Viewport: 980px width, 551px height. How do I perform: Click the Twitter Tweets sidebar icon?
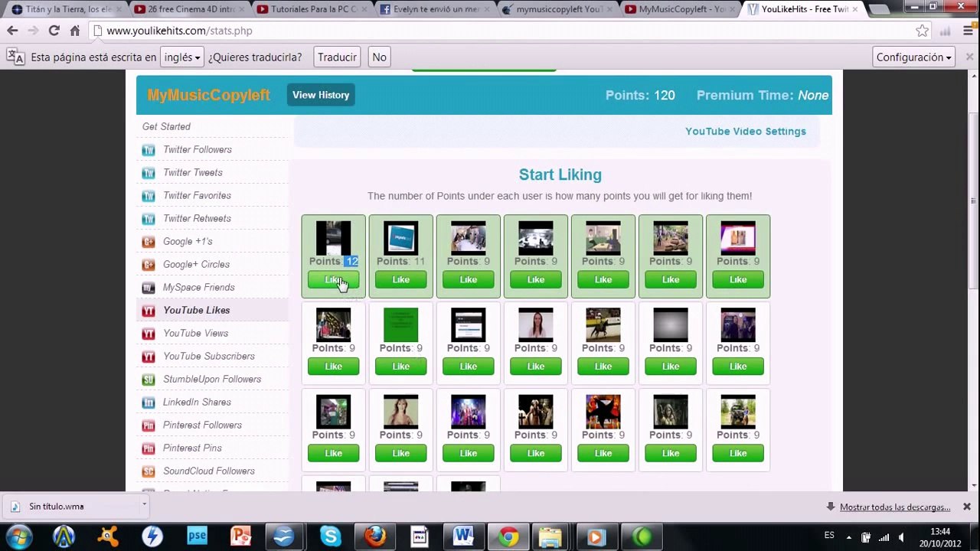149,173
